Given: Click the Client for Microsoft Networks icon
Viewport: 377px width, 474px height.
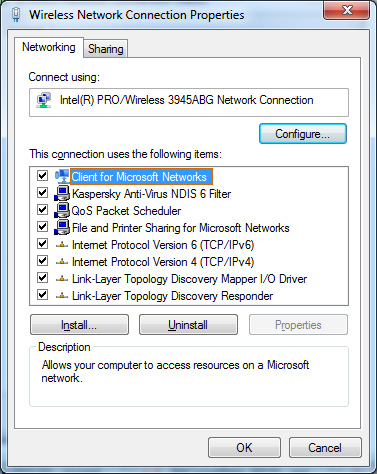Looking at the screenshot, I should click(62, 176).
